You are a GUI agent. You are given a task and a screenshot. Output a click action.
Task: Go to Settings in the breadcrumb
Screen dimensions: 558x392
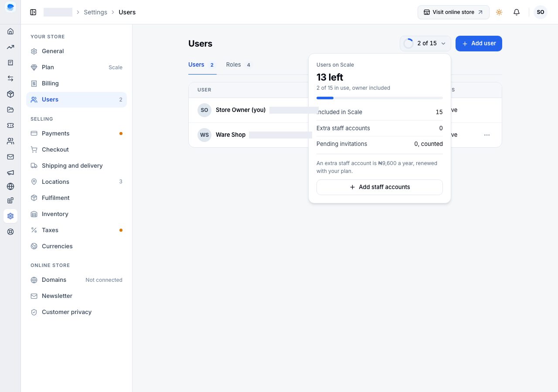coord(95,12)
